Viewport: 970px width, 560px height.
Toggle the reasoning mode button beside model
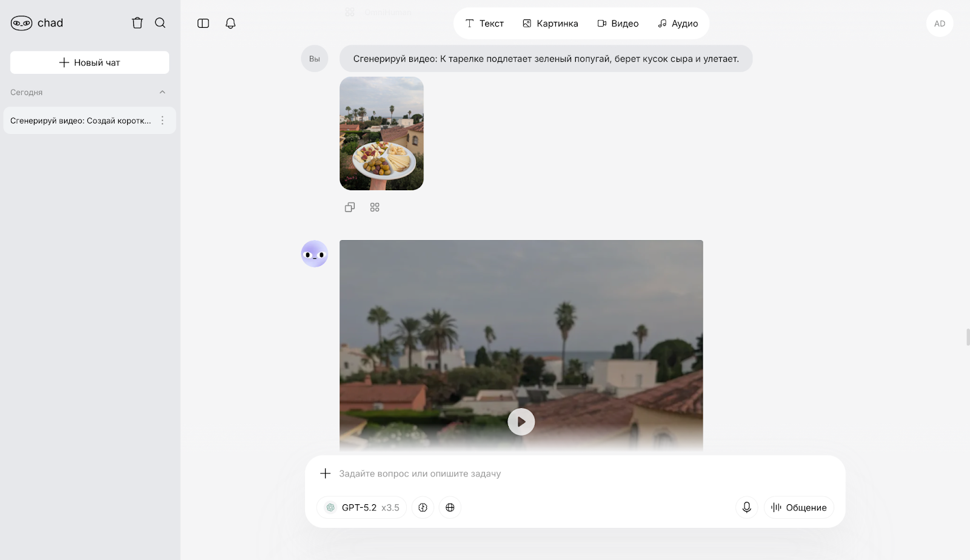pos(423,507)
